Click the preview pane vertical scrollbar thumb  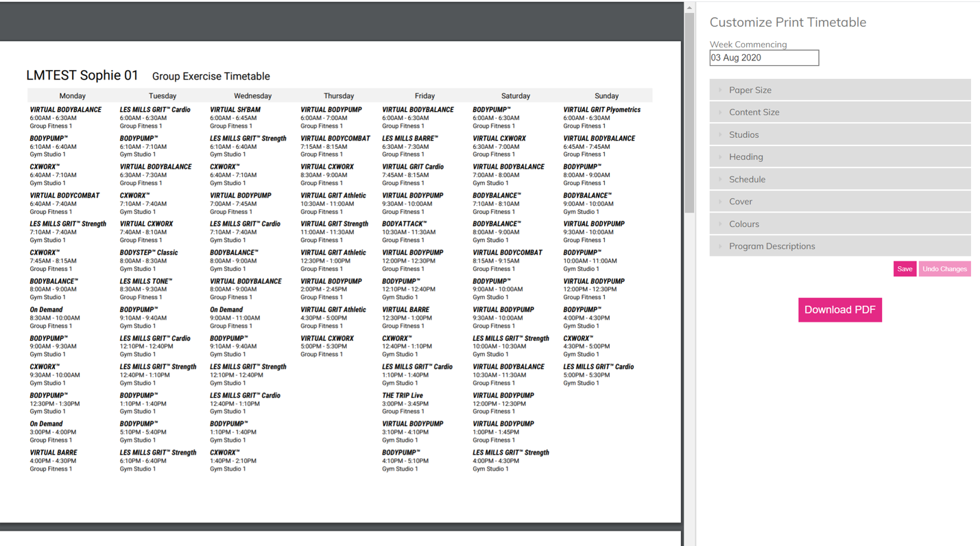tap(689, 113)
